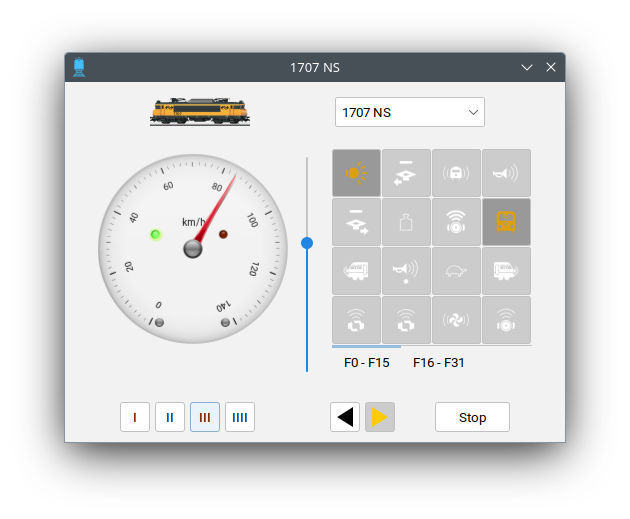Click the 140 mark on the speedometer
630x519 pixels.
(x=223, y=306)
